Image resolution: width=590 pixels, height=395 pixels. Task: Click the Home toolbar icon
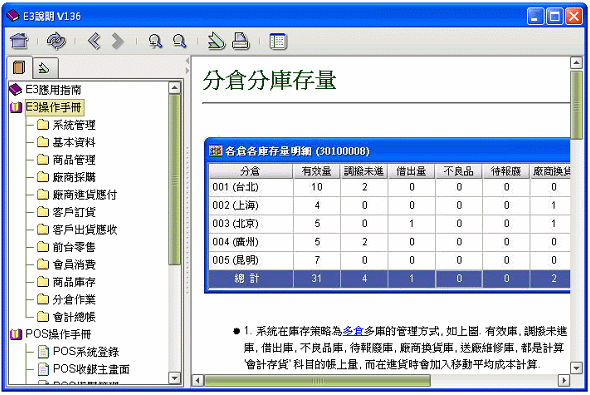pyautogui.click(x=19, y=41)
